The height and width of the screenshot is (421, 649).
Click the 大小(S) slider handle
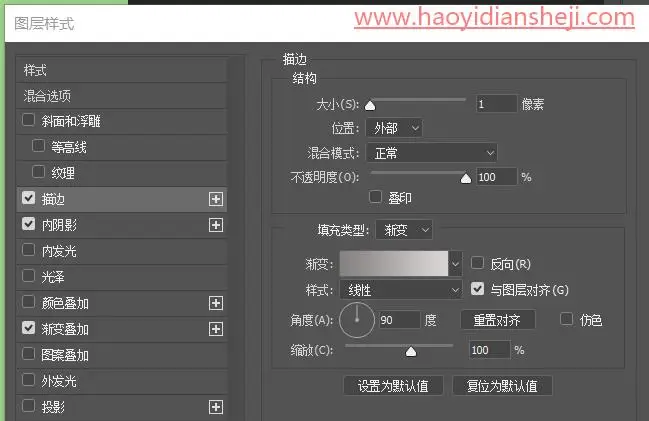[x=370, y=106]
